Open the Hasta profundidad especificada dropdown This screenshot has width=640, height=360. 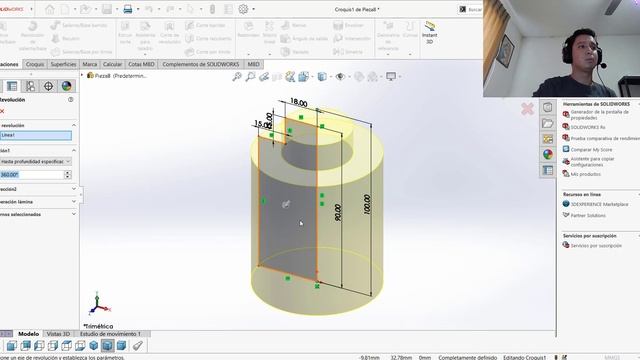point(36,162)
